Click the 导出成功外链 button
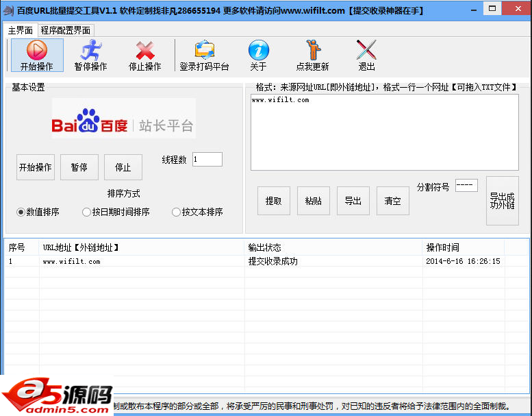This screenshot has width=532, height=416. [x=502, y=201]
